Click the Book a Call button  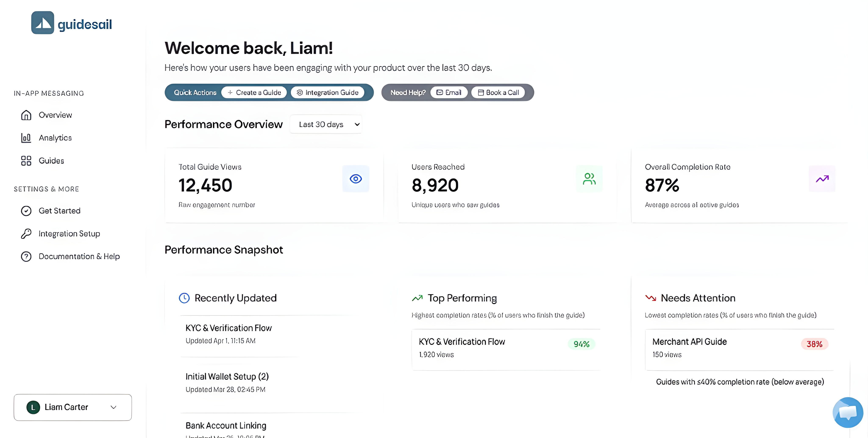(x=498, y=93)
